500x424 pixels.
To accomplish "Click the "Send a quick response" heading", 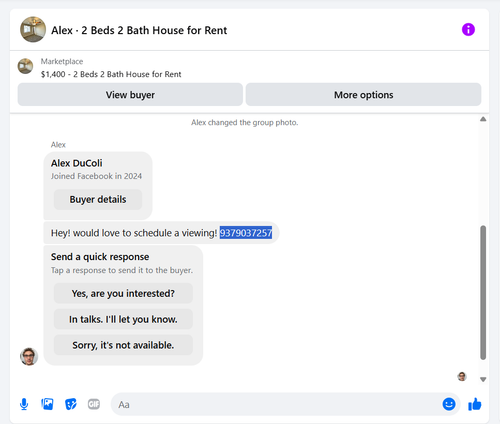I will [100, 257].
